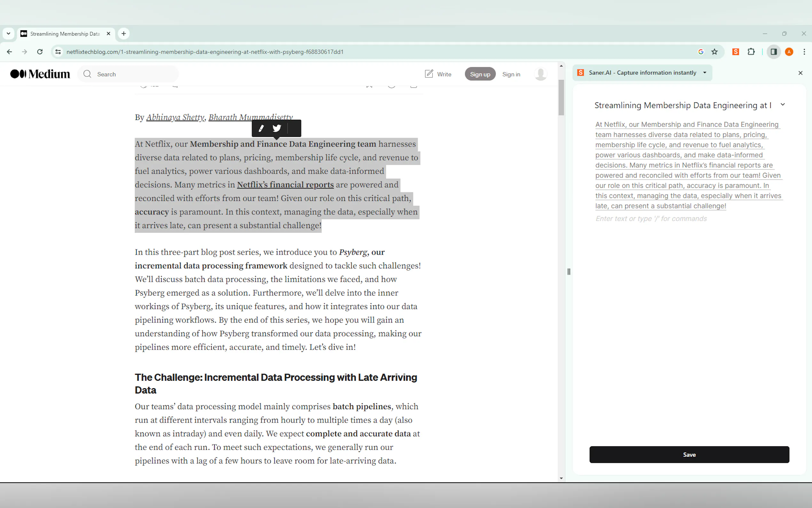Click the page scrollbar down arrow

coord(561,479)
